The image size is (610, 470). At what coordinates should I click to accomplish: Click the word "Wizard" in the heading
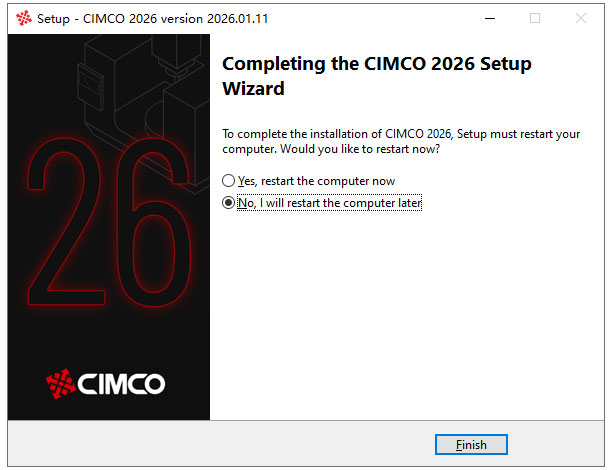click(x=253, y=89)
